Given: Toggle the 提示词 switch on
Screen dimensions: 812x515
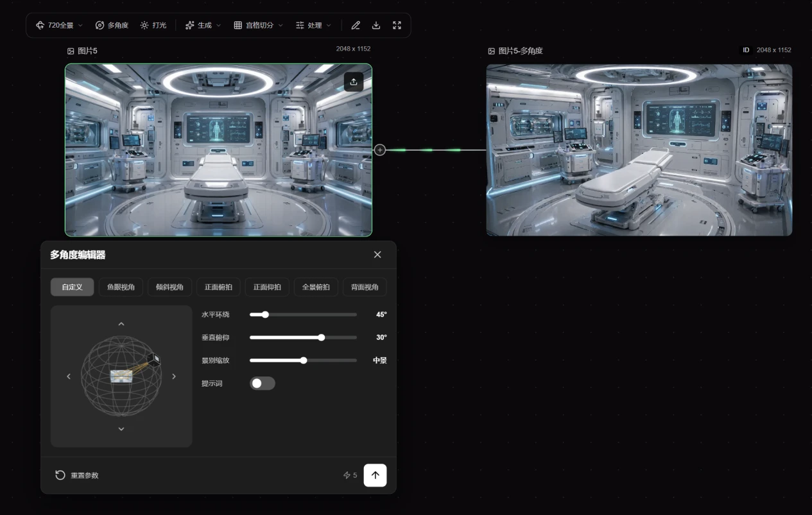Looking at the screenshot, I should pyautogui.click(x=262, y=383).
